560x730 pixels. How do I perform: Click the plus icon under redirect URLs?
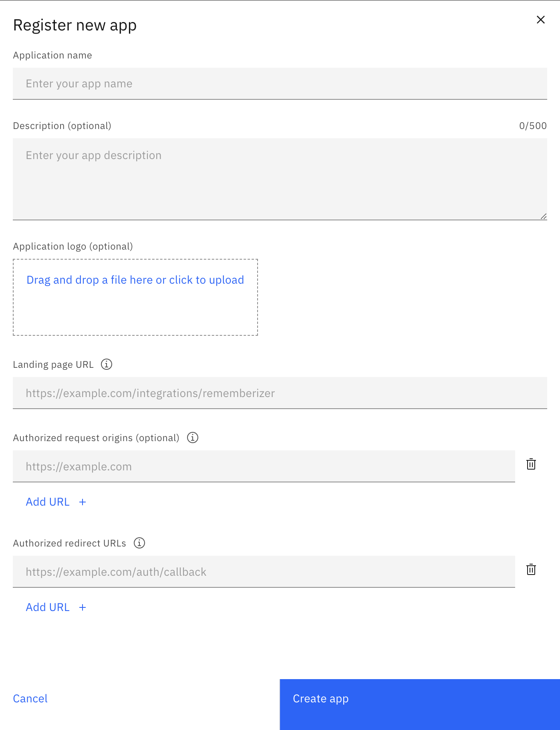(83, 607)
